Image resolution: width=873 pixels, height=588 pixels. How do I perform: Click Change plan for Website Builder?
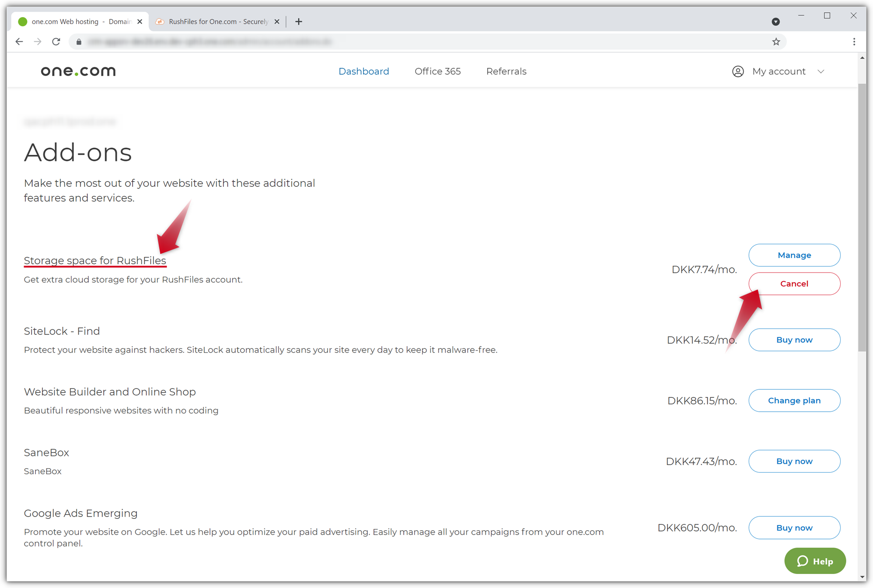pyautogui.click(x=794, y=400)
